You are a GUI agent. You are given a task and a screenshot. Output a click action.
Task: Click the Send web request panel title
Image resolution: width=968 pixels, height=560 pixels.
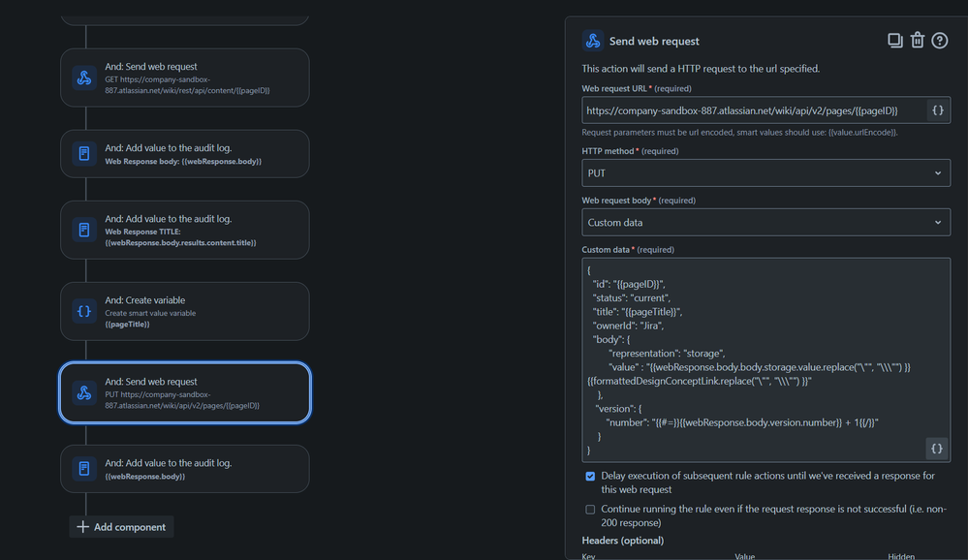[654, 41]
